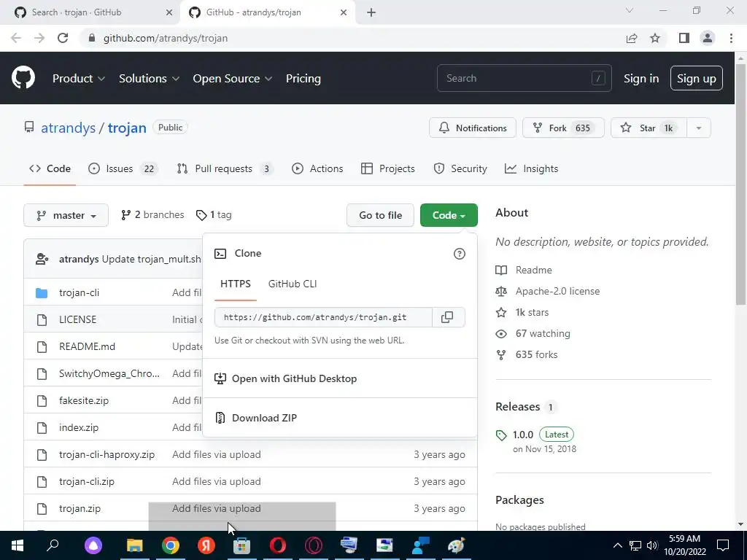Focus the GitHub search field
Viewport: 747px width, 560px height.
click(524, 78)
